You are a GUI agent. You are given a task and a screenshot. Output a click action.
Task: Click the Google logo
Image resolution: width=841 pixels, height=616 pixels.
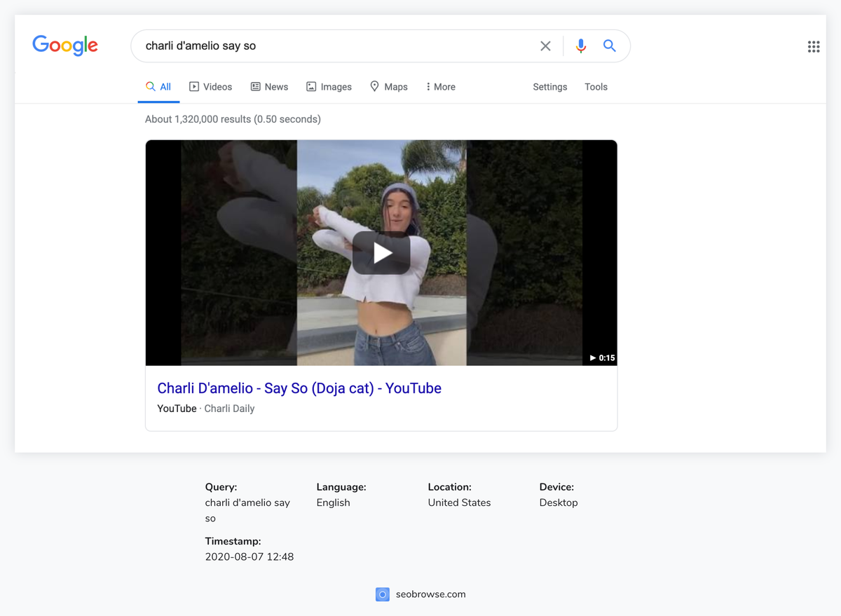[x=65, y=45]
